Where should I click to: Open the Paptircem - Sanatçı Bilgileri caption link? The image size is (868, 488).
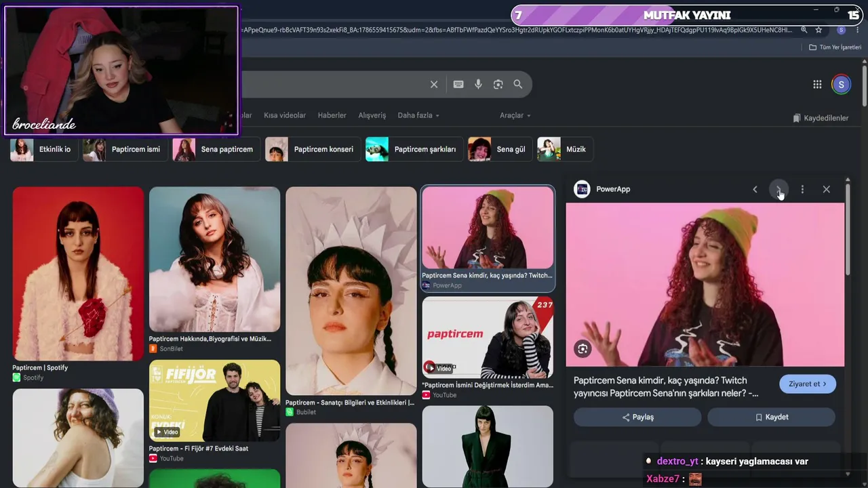pos(350,403)
